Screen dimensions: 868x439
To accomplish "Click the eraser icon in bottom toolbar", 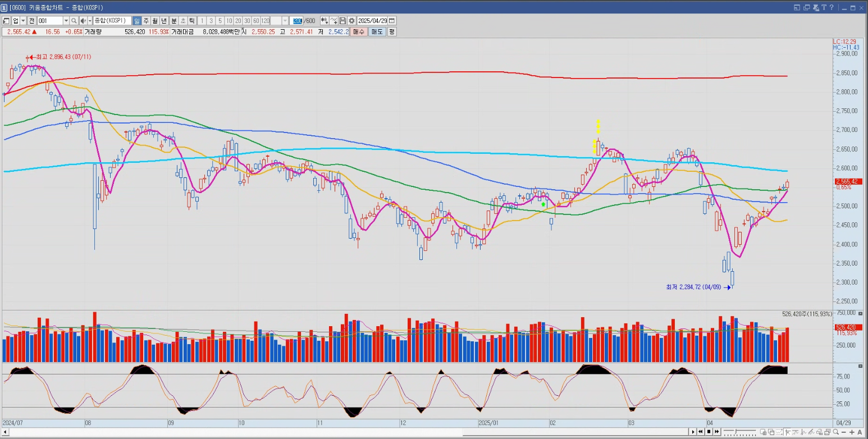I will (819, 432).
